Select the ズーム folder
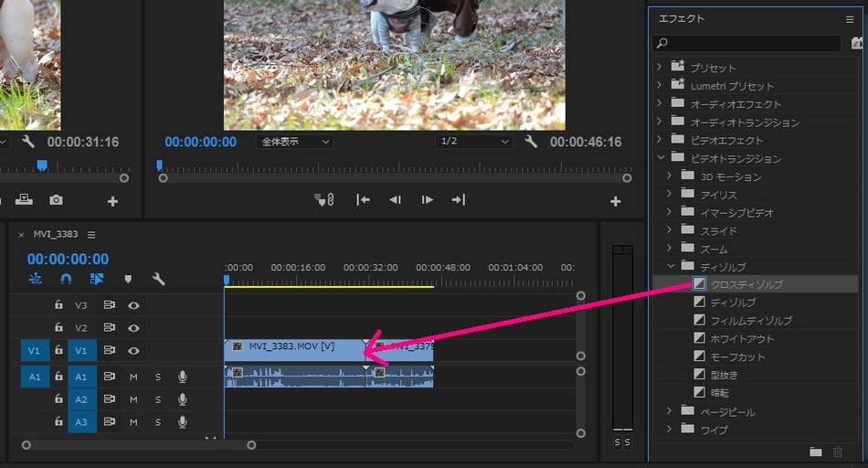Viewport: 868px width, 468px height. (x=714, y=250)
